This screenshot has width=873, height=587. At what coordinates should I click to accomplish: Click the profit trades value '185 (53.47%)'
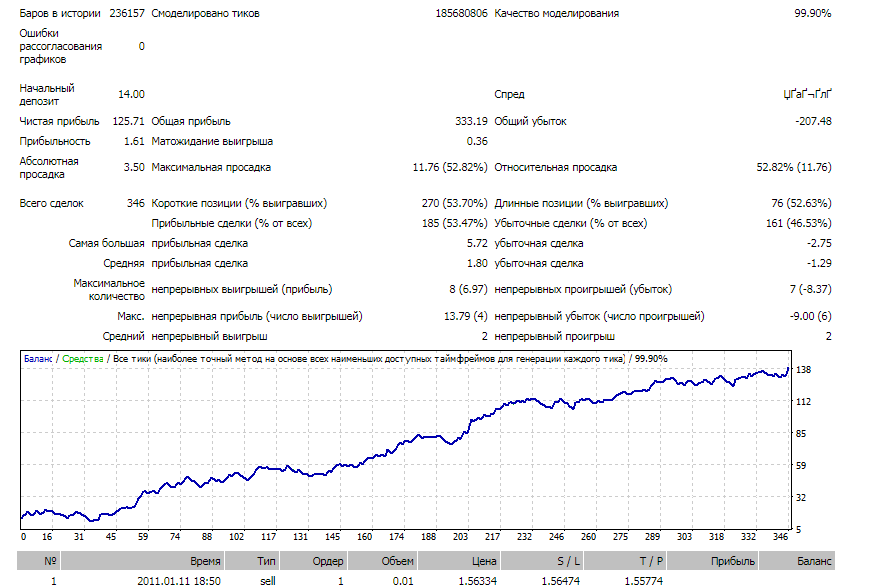[454, 223]
